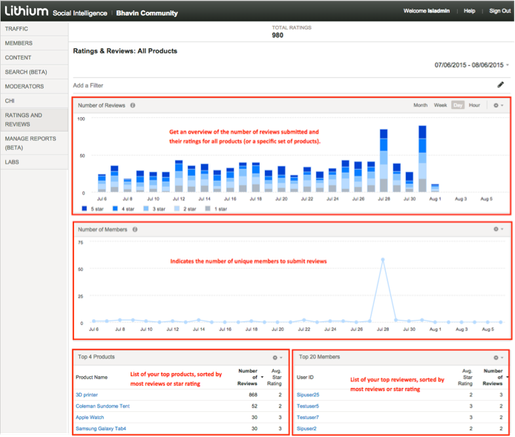Viewport: 515px width, 437px height.
Task: Toggle the 3 star legend series
Action: tap(154, 209)
